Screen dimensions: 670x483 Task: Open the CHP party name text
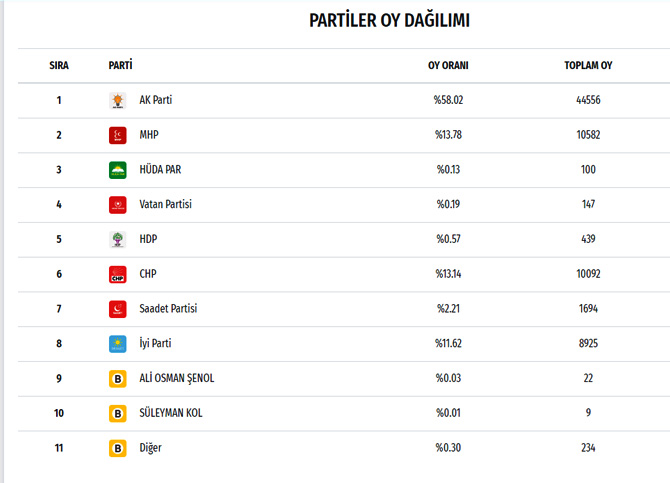point(148,274)
